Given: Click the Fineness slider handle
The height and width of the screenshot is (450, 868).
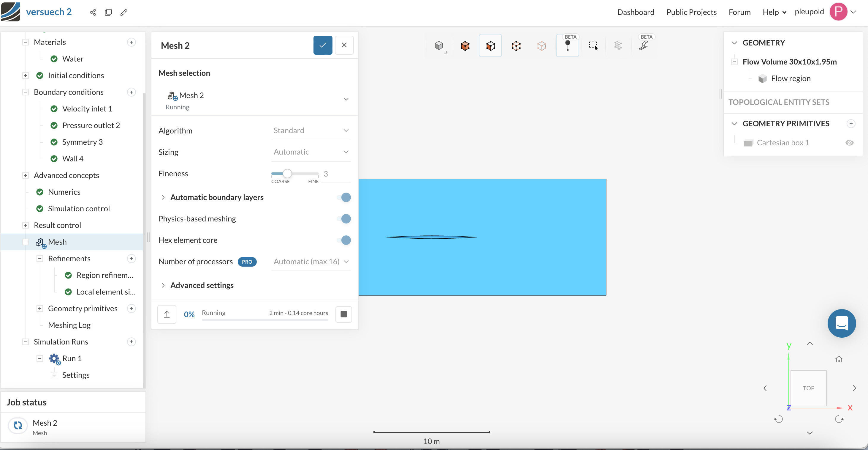Looking at the screenshot, I should click(x=287, y=173).
